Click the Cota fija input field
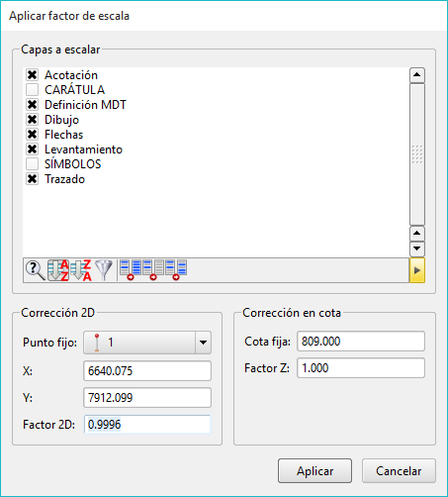Viewport: 448px width, 497px height. (361, 342)
